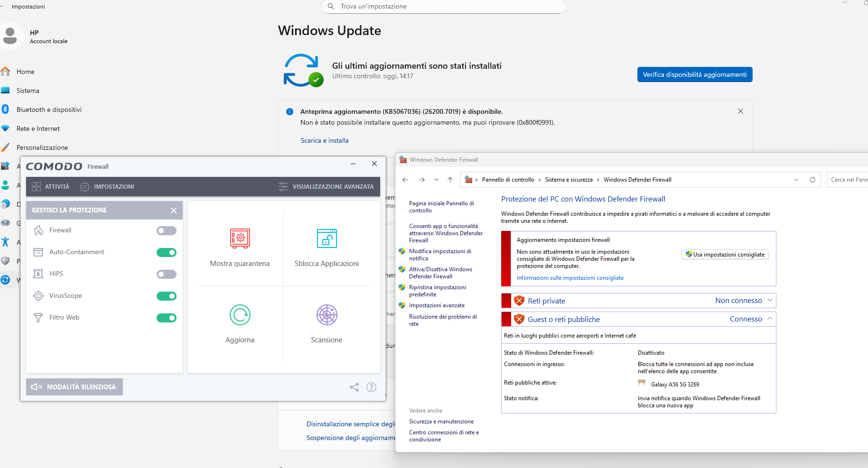Disable the Auto-Containment toggle
The width and height of the screenshot is (868, 468).
click(167, 253)
